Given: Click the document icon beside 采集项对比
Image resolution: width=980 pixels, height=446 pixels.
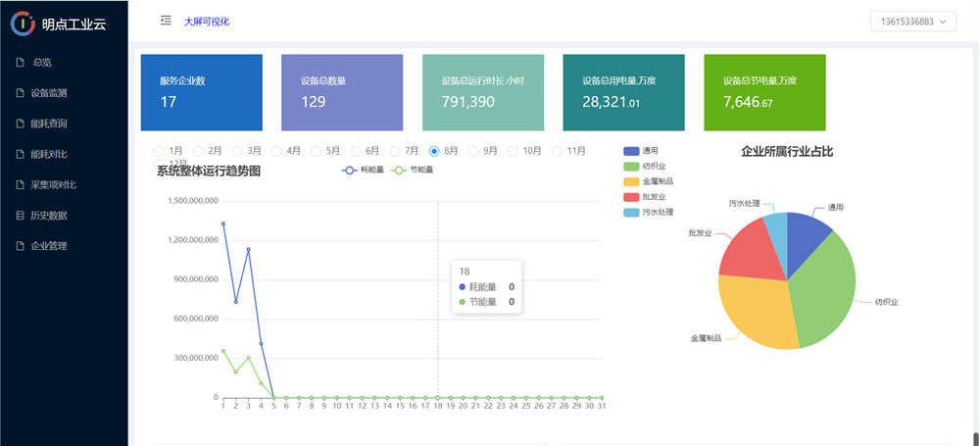Looking at the screenshot, I should (20, 184).
